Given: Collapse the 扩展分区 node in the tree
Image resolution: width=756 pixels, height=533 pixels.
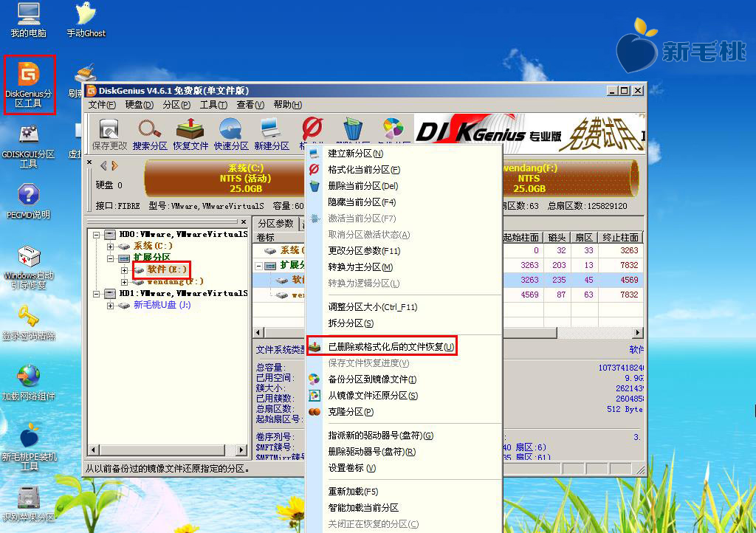Looking at the screenshot, I should [111, 258].
